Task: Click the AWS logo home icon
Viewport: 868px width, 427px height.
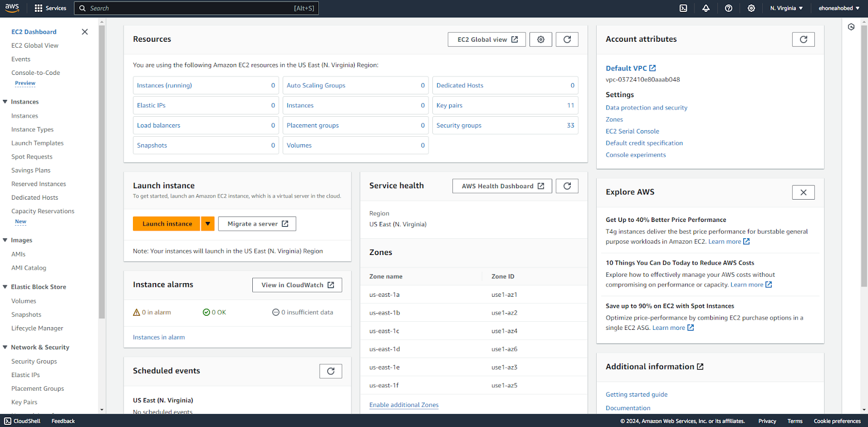Action: click(x=12, y=8)
